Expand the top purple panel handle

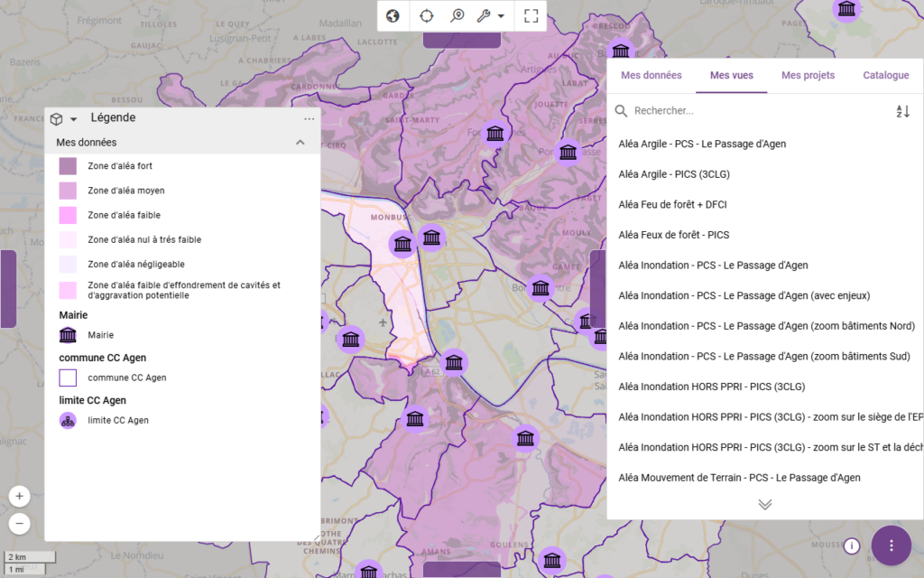(462, 40)
